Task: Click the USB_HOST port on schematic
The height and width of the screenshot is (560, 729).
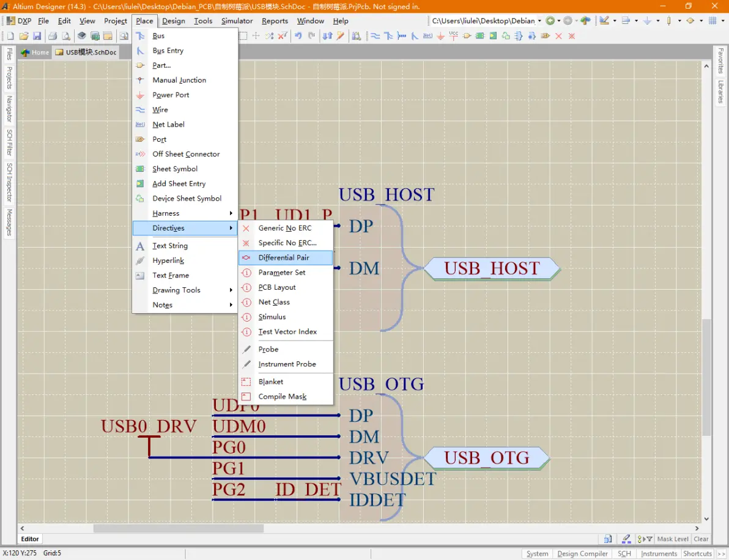Action: point(492,268)
